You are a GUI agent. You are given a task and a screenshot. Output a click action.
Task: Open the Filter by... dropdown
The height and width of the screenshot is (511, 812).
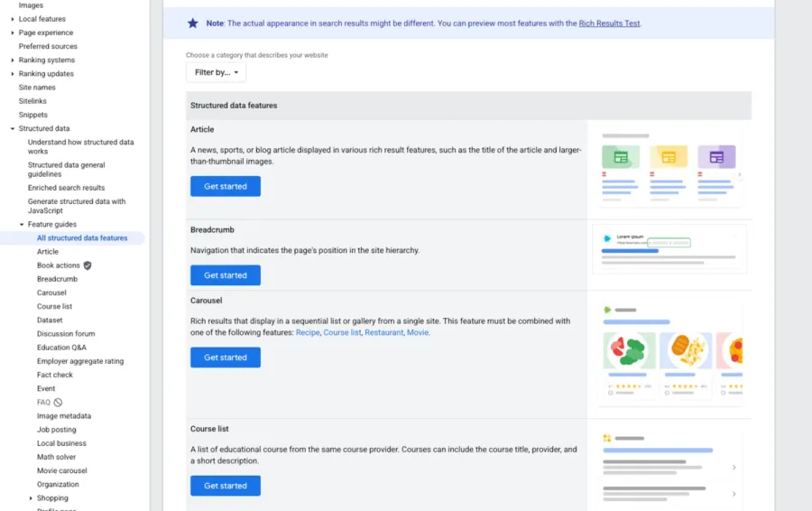coord(216,72)
